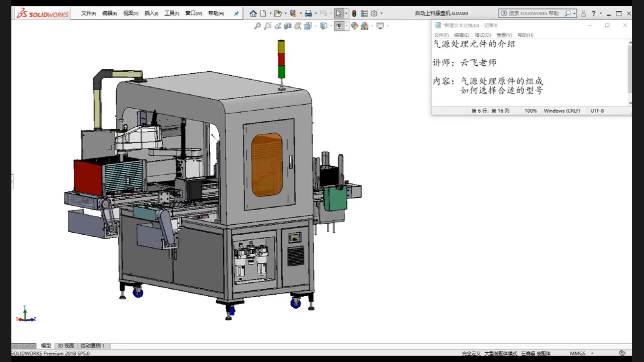Switch to the 模型 tab
This screenshot has height=362, width=644.
[x=46, y=346]
